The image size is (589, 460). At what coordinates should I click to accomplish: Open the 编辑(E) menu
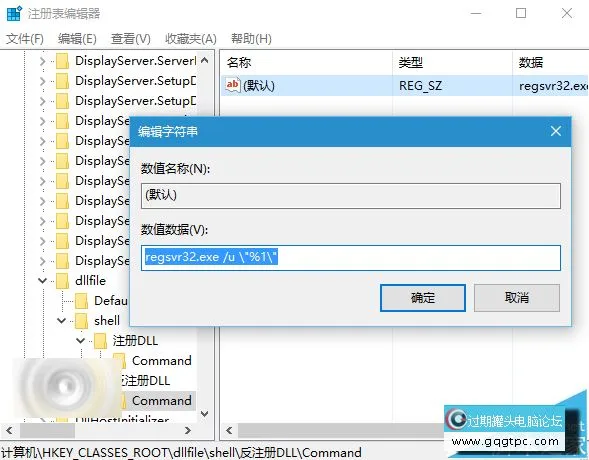tap(77, 39)
